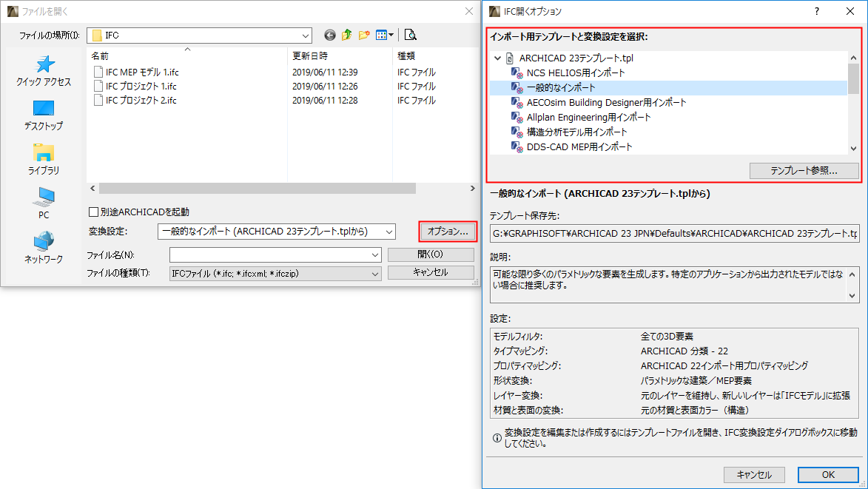The width and height of the screenshot is (868, 489).
Task: Select NCS HELIOS用インポート translator
Action: (576, 73)
